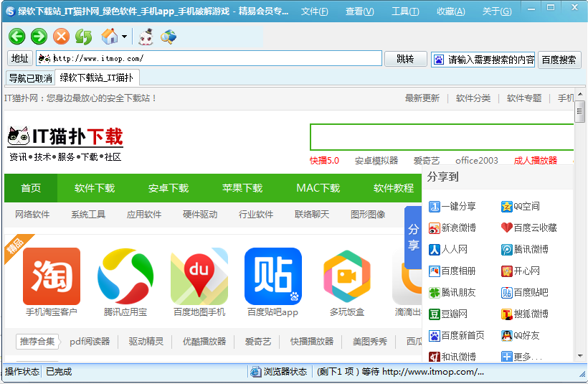Click the 优酷播放器 recommended link

(204, 341)
